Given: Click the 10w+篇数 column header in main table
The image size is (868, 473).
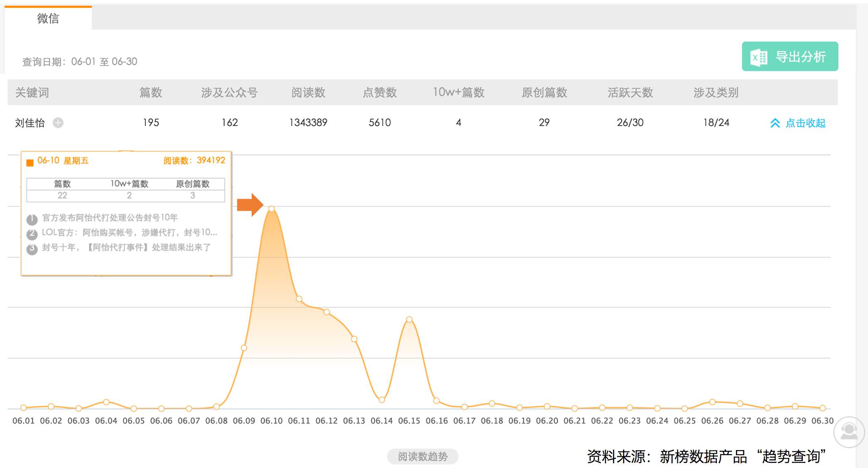Looking at the screenshot, I should (x=459, y=92).
